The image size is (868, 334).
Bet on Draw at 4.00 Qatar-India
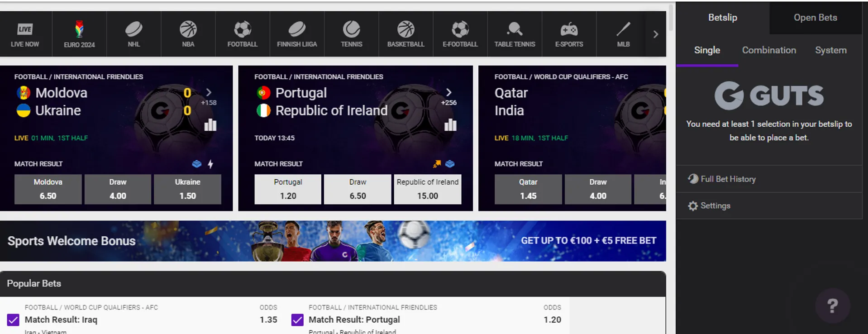coord(598,189)
